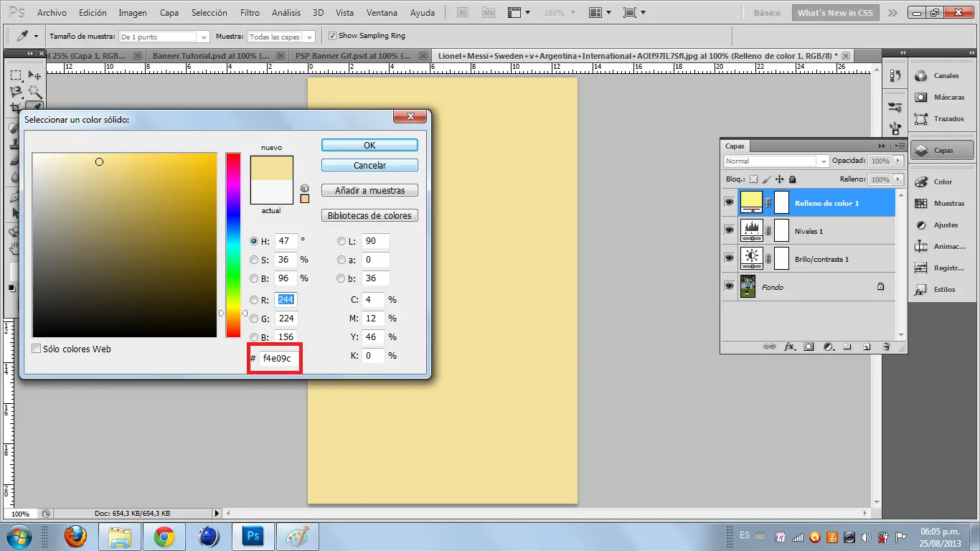Select the S saturation radio button
Screen dimensions: 980x551
254,260
